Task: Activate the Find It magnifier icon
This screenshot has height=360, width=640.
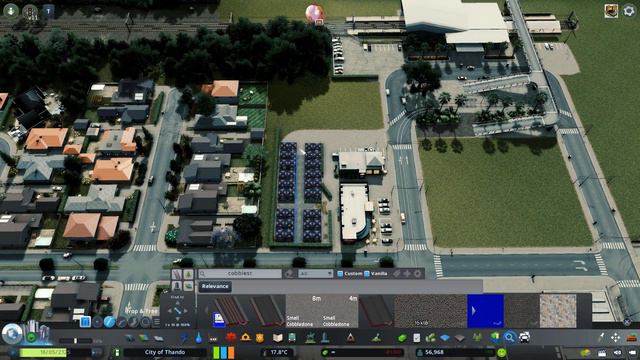Action: pos(509,337)
